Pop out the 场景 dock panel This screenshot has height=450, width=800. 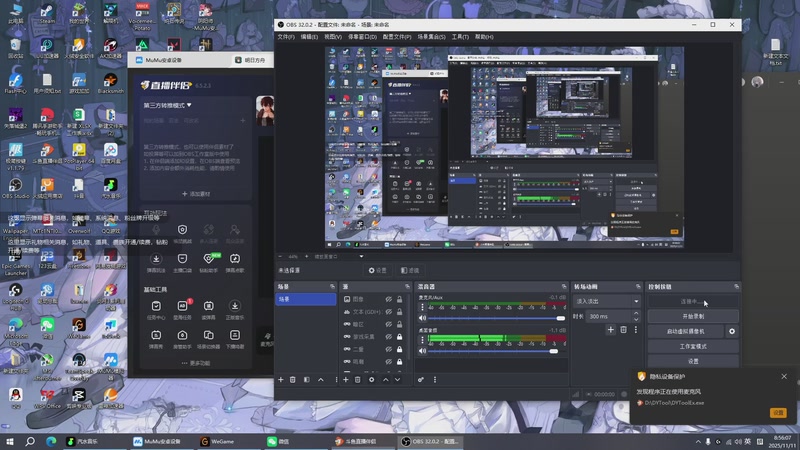click(332, 287)
